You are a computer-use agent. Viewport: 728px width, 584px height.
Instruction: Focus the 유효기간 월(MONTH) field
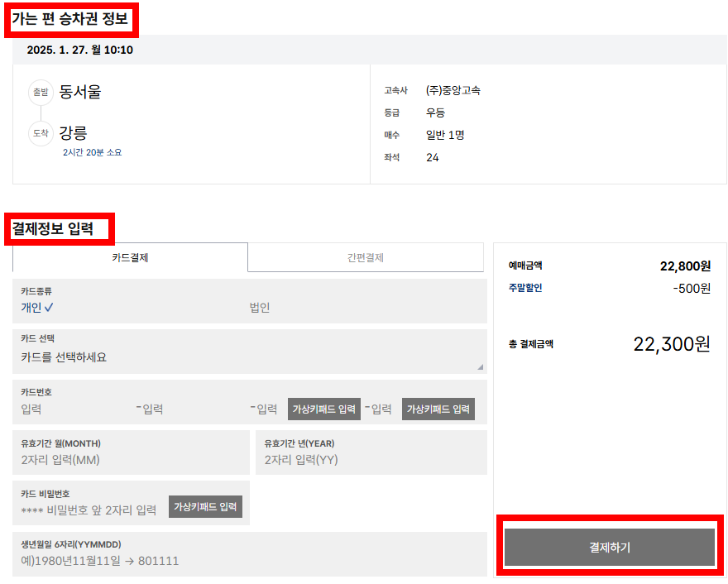pos(131,452)
